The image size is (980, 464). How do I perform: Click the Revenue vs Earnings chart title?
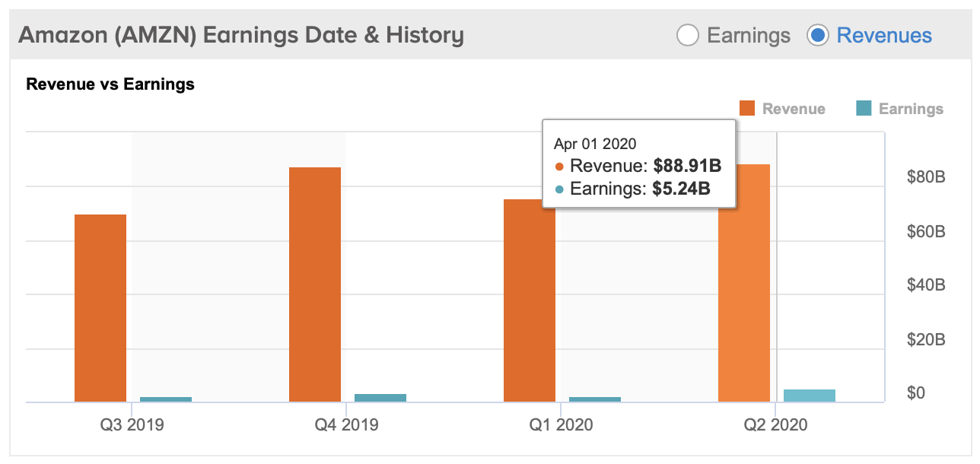pyautogui.click(x=110, y=84)
